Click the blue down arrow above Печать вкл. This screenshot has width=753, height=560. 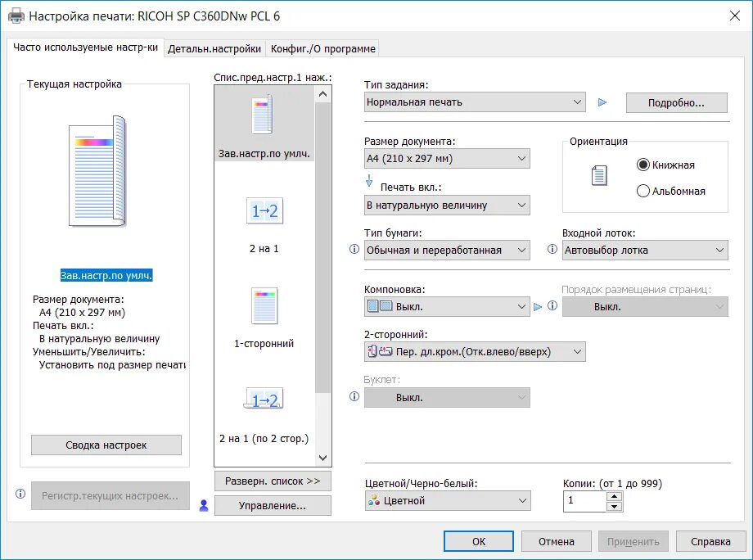click(x=369, y=181)
